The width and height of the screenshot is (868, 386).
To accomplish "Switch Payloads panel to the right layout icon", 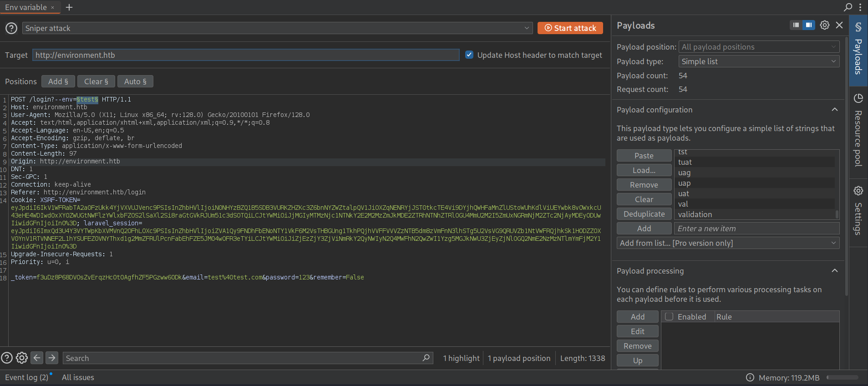I will click(x=809, y=25).
